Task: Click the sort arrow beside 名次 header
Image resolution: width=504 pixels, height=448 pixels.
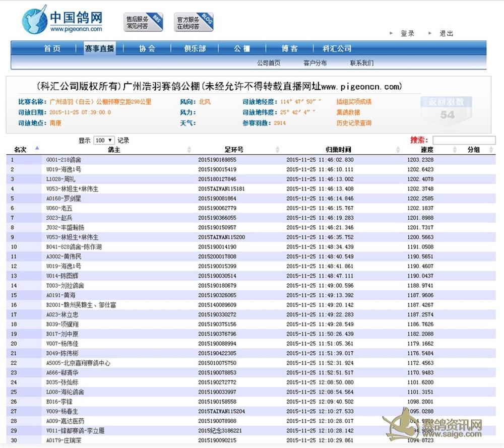Action: (x=37, y=149)
